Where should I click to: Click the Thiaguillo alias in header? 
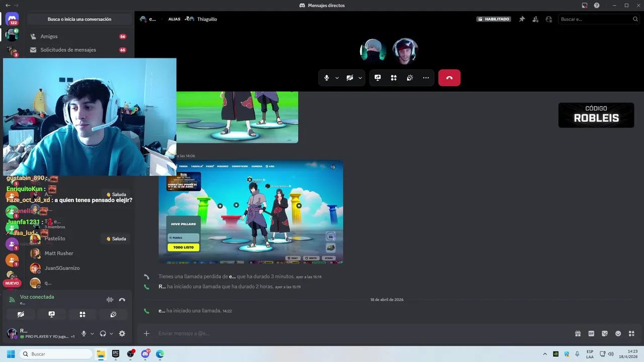(x=207, y=19)
